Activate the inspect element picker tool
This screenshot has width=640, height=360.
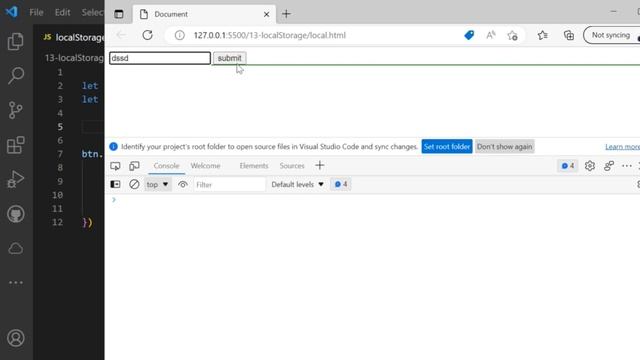(115, 166)
